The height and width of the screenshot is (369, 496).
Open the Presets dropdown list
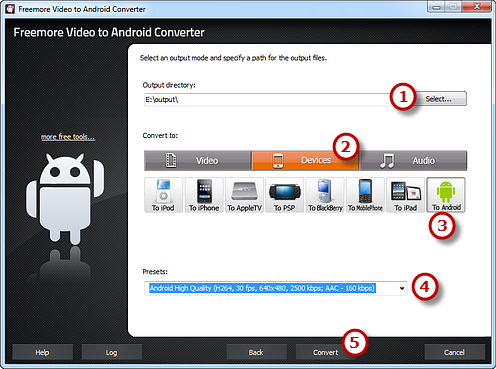pos(402,288)
